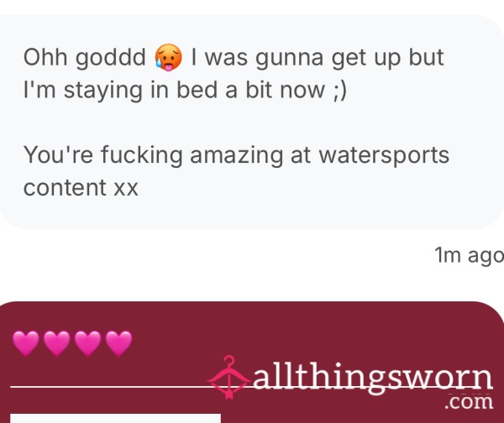The image size is (504, 423).
Task: Click the fourth pink heart emoji
Action: click(118, 343)
